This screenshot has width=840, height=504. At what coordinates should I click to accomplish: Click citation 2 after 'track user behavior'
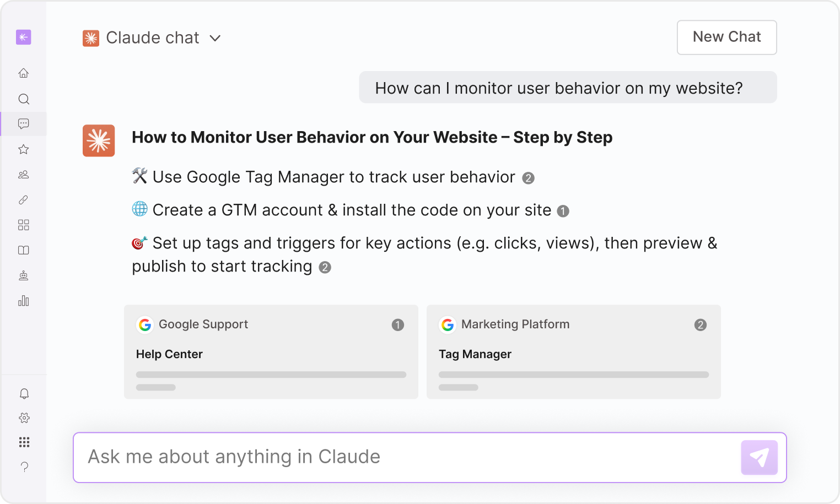[x=528, y=178]
